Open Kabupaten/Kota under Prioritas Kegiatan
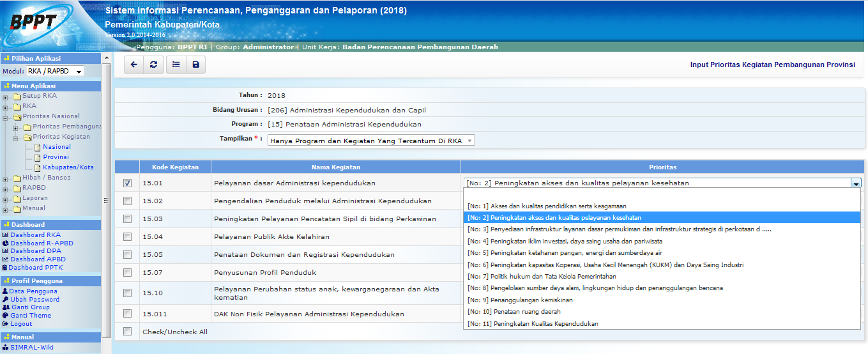 tap(68, 167)
